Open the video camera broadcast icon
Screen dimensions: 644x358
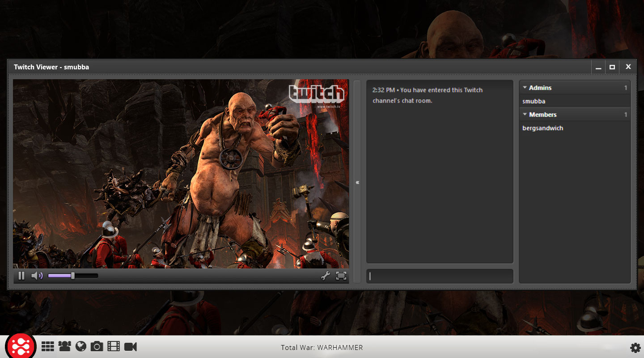pos(131,346)
